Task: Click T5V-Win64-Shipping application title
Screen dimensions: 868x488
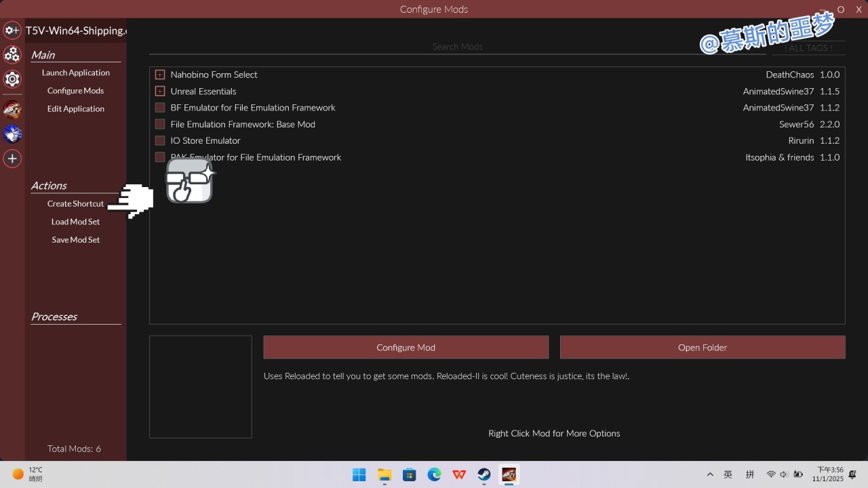Action: pos(76,30)
